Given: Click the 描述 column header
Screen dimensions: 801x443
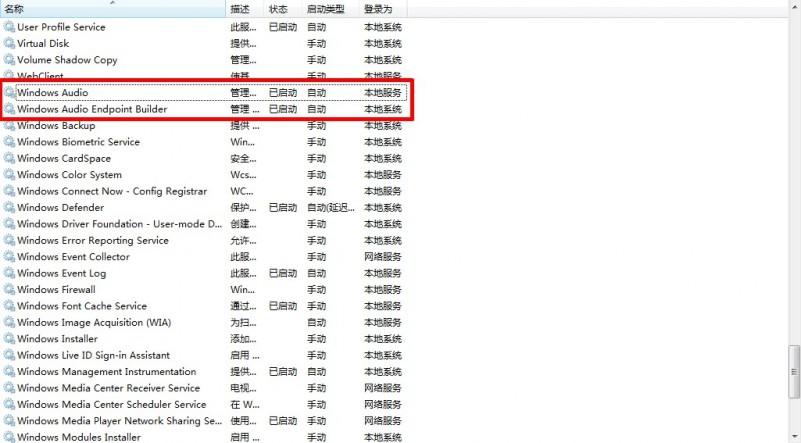Looking at the screenshot, I should click(240, 8).
